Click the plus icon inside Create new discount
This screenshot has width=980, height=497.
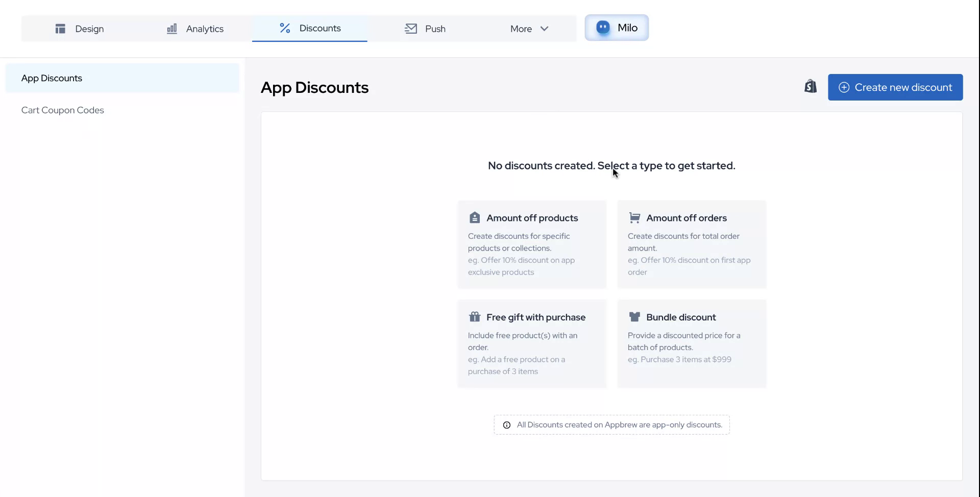pyautogui.click(x=844, y=87)
